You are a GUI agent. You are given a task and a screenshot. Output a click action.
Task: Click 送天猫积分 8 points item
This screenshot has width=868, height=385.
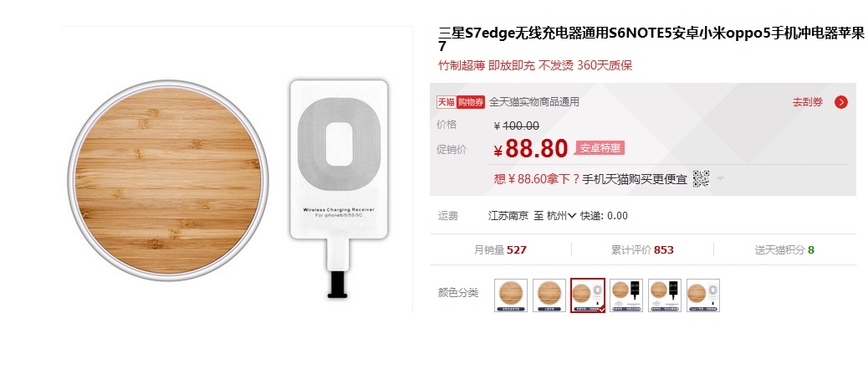pos(784,250)
